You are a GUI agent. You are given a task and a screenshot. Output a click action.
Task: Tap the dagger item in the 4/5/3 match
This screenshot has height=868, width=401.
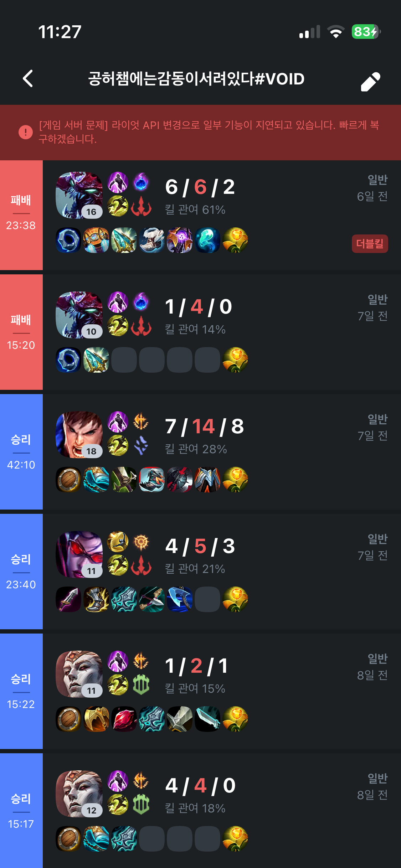[68, 599]
